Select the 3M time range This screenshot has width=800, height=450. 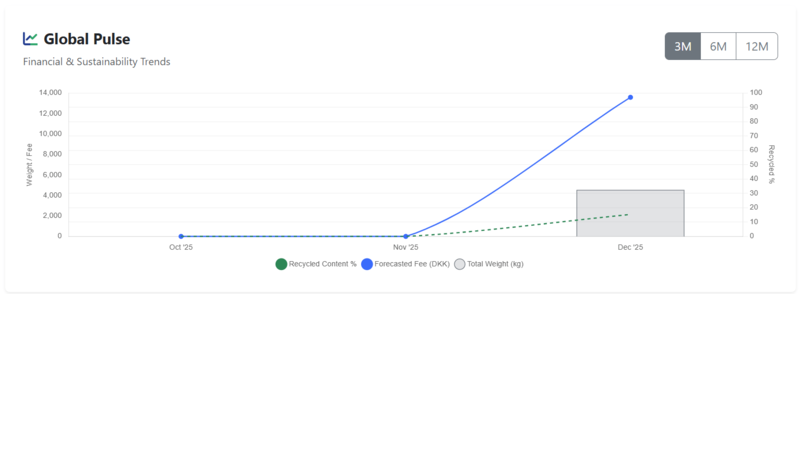click(x=683, y=46)
